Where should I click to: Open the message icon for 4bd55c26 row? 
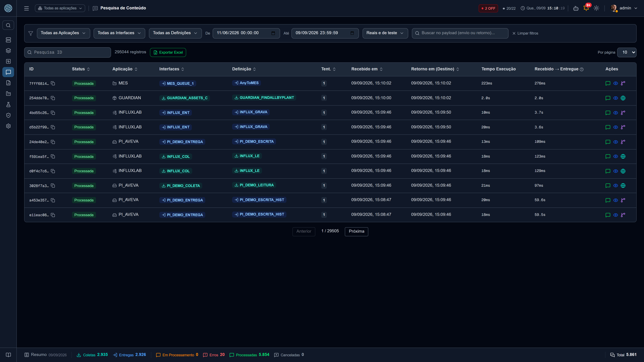click(608, 113)
